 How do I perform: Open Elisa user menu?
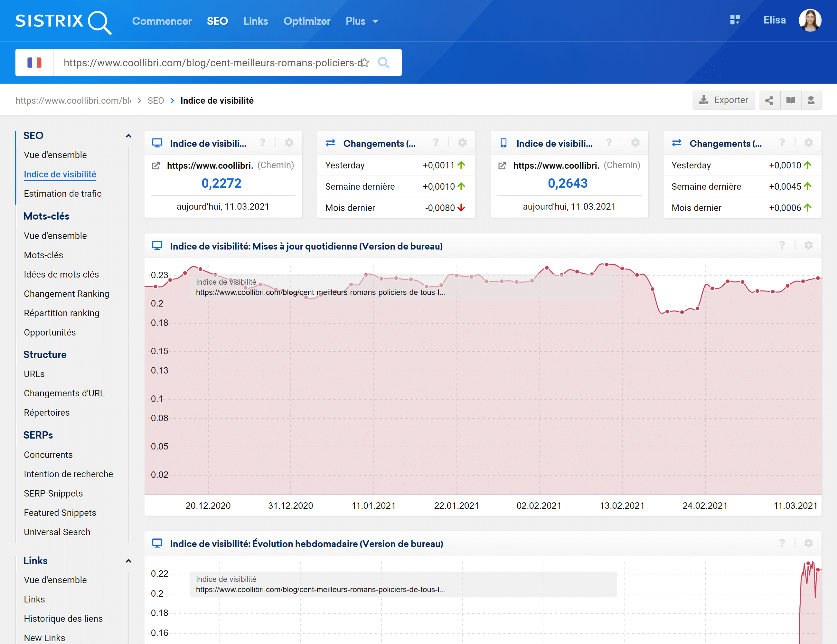774,20
